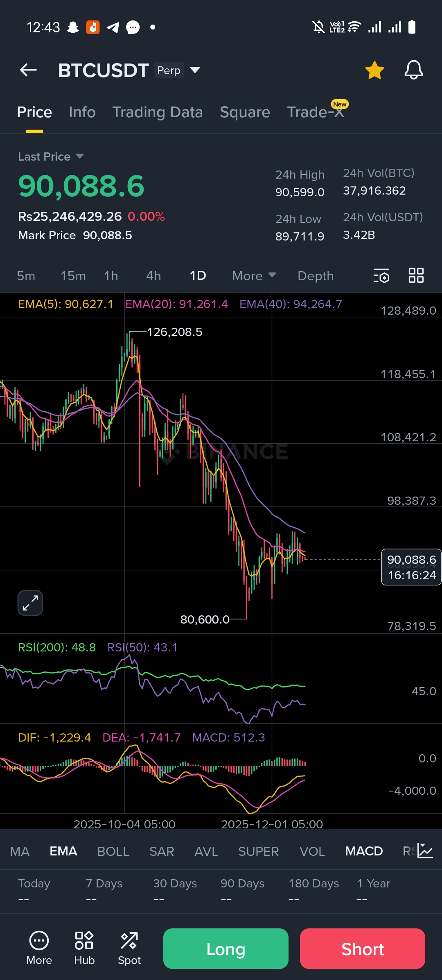Screen dimensions: 442x980
Task: Open price alert bell icon
Action: point(413,70)
